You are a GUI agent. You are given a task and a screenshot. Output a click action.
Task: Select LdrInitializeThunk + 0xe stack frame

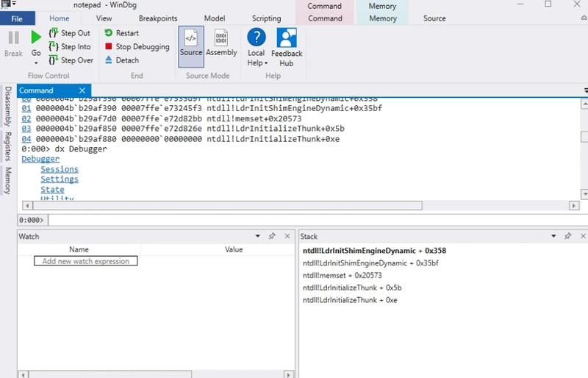point(350,300)
